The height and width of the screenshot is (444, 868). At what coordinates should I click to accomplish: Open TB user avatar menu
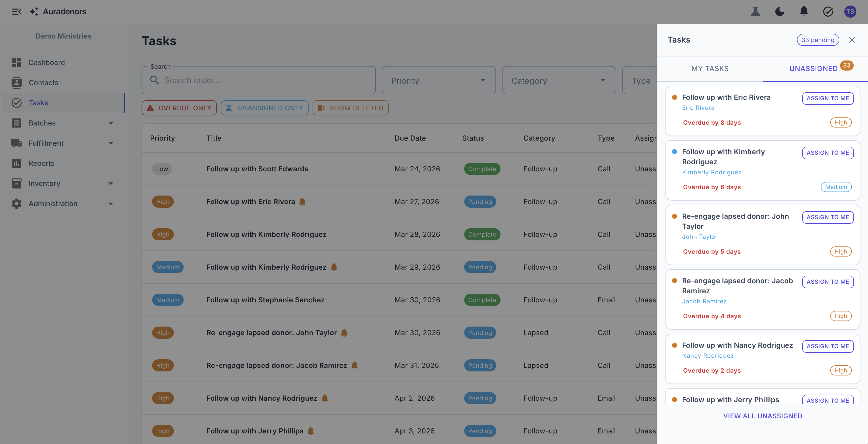(850, 12)
